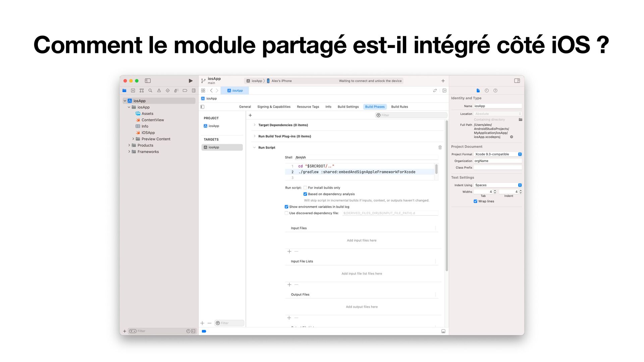Toggle Show environment variables in build log
The image size is (644, 362).
pyautogui.click(x=286, y=207)
